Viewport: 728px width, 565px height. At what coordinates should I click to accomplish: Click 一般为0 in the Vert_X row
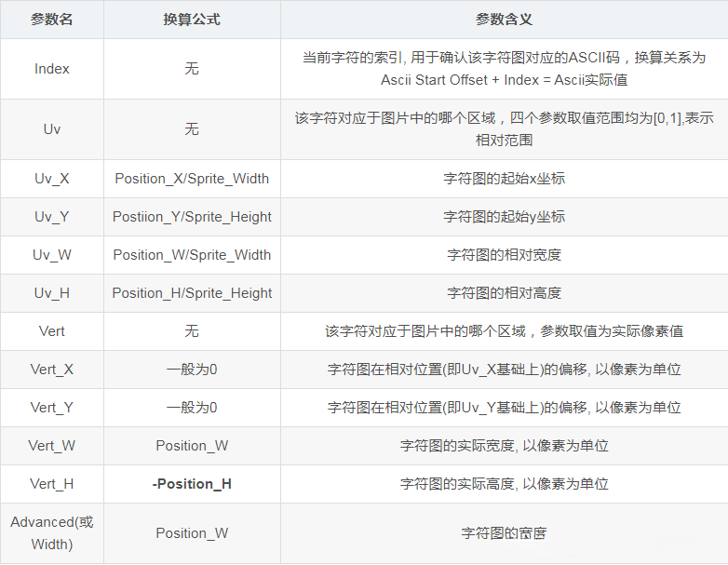point(192,370)
